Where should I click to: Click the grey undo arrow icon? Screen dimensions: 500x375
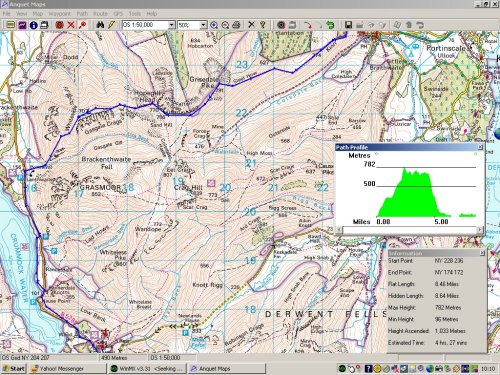(x=420, y=25)
